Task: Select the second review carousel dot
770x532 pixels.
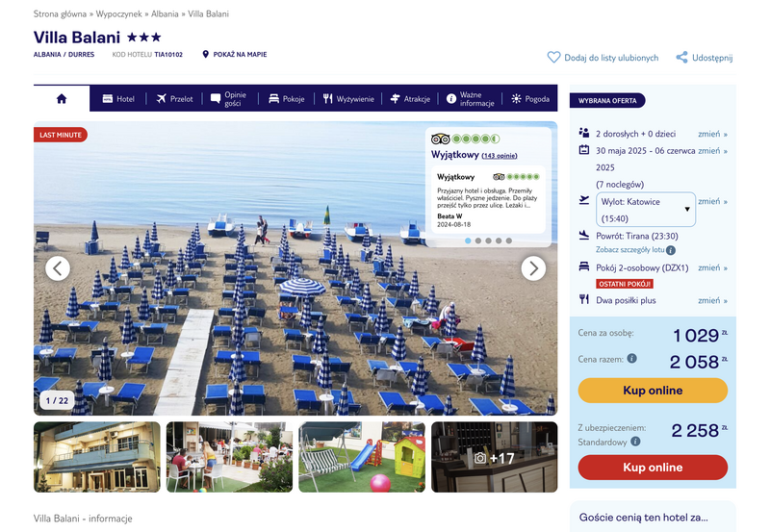Action: (x=477, y=241)
